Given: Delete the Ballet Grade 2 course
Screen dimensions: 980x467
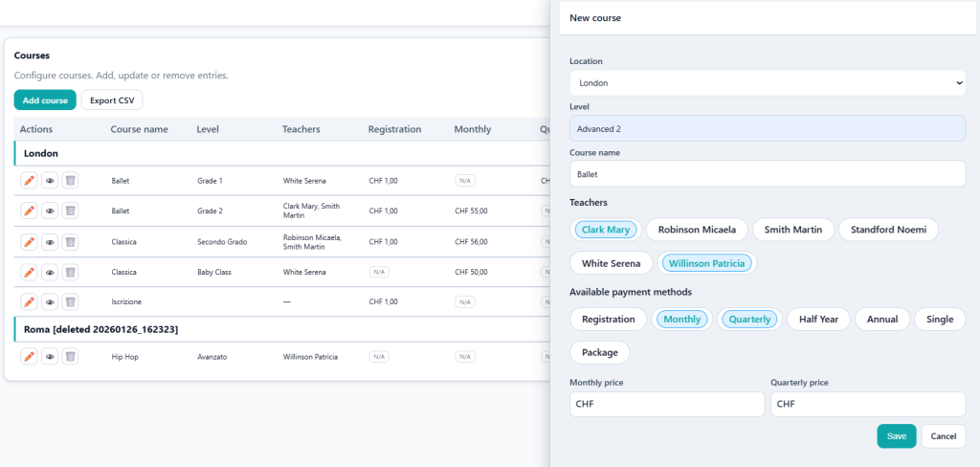Looking at the screenshot, I should pyautogui.click(x=70, y=211).
